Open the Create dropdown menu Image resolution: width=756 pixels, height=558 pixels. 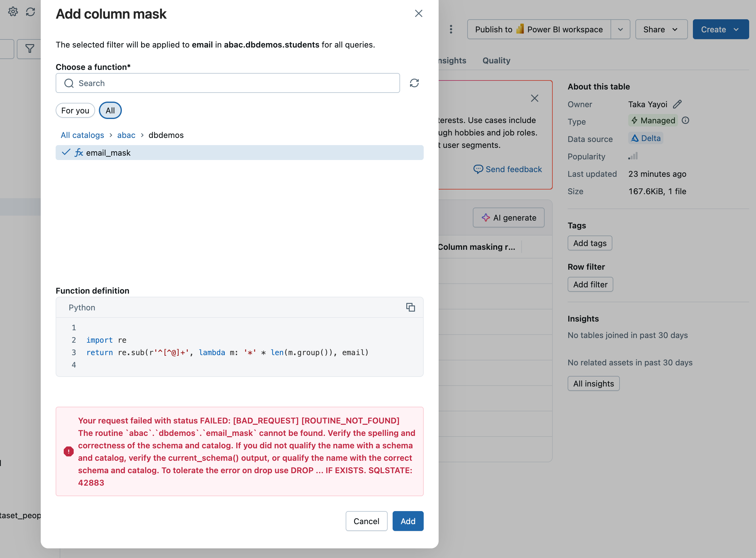(x=720, y=30)
